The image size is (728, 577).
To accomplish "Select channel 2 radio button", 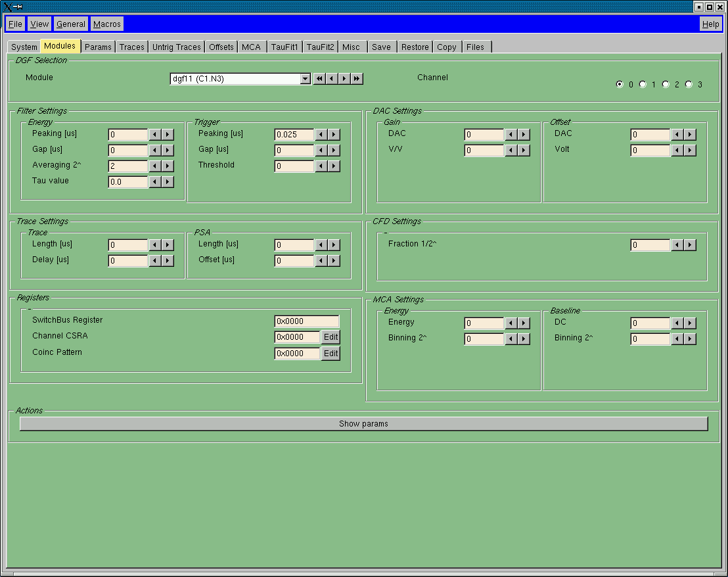I will 666,84.
